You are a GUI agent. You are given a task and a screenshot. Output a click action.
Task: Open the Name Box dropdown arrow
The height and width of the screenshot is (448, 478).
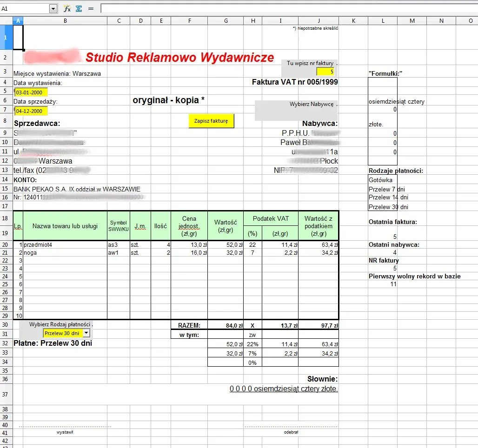53,8
